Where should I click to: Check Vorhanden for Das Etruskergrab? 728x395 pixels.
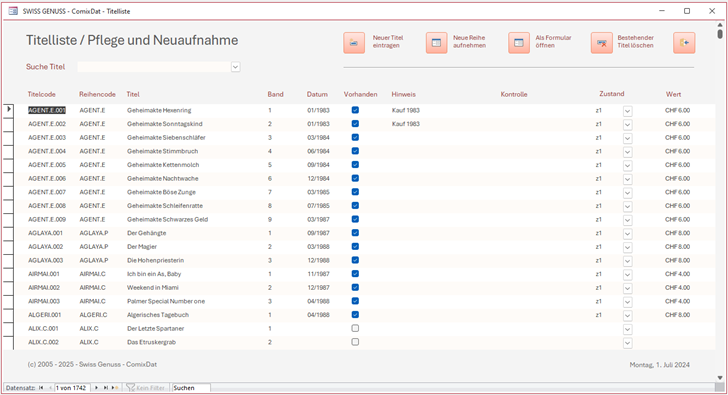(x=355, y=342)
